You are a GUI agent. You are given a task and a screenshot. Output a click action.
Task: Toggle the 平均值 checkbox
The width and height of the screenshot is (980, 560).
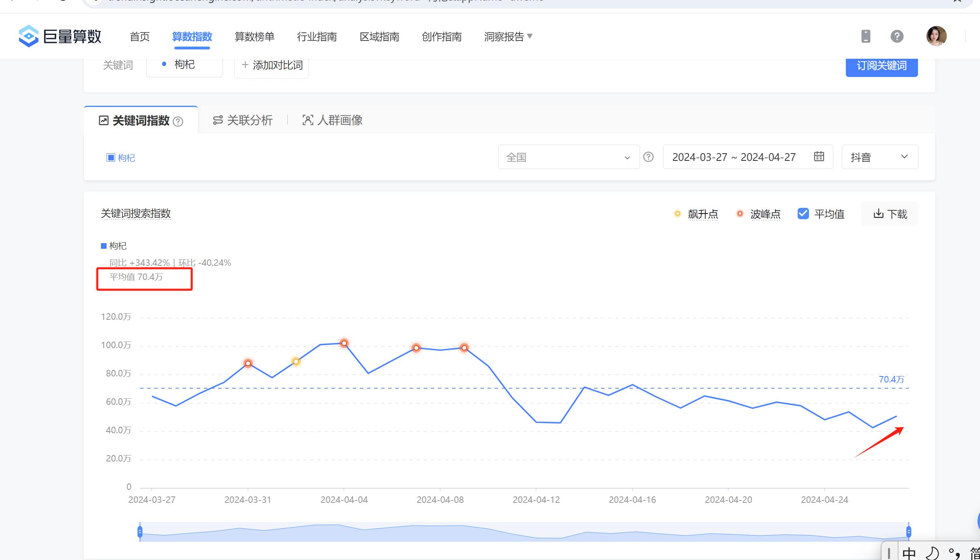pyautogui.click(x=803, y=214)
